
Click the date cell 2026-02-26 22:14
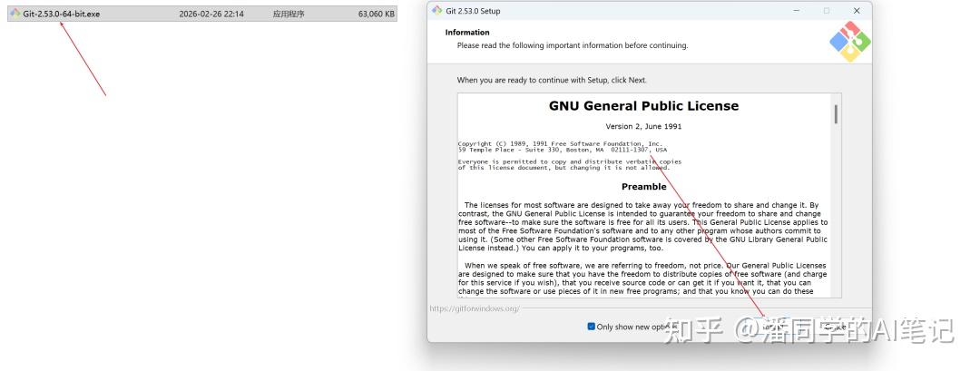[x=211, y=14]
